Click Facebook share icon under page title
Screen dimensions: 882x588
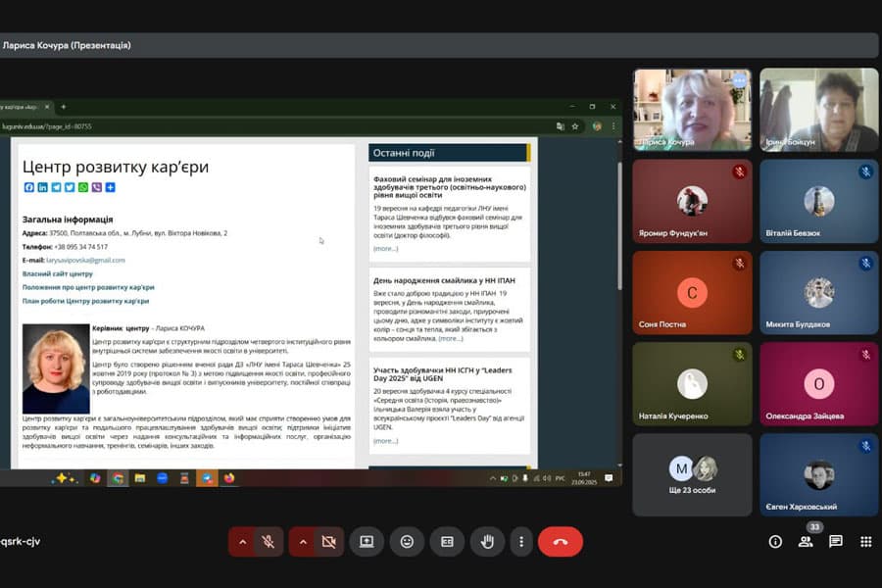tap(29, 187)
